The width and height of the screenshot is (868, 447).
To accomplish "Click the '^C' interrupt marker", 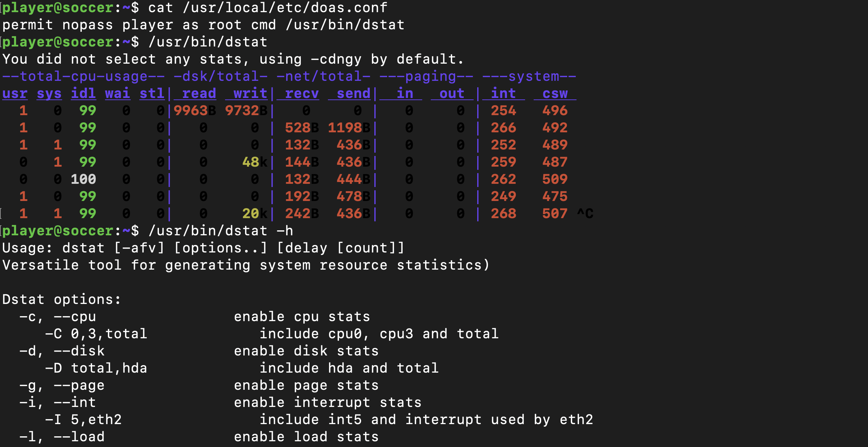I will point(585,213).
